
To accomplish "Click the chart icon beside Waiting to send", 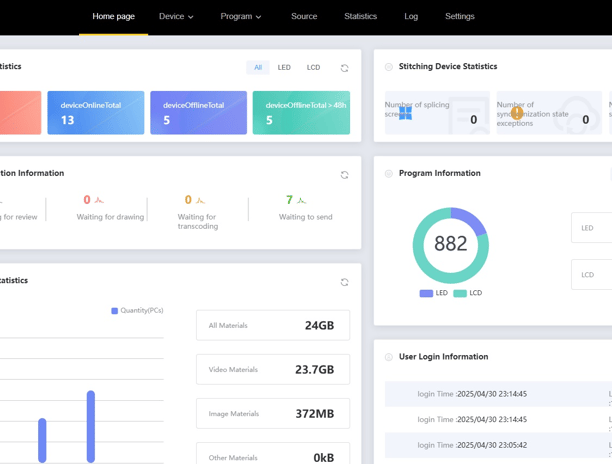I will 301,200.
